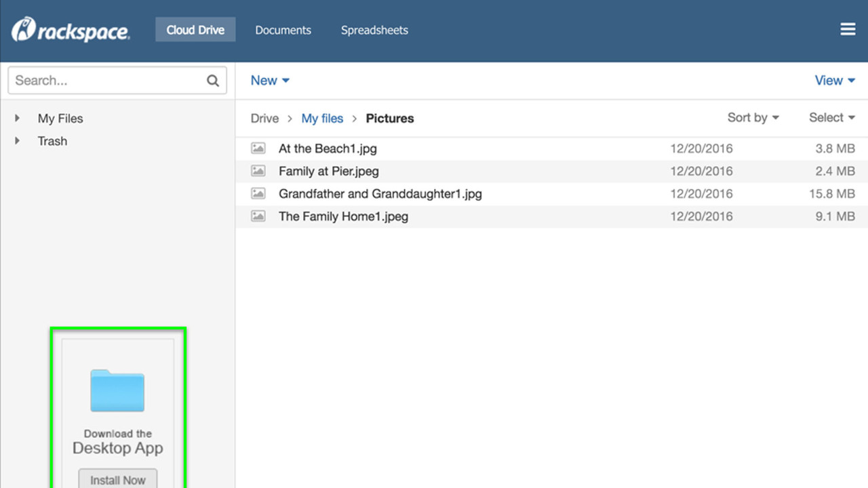Select the Cloud Drive tab
868x488 pixels.
(x=195, y=30)
